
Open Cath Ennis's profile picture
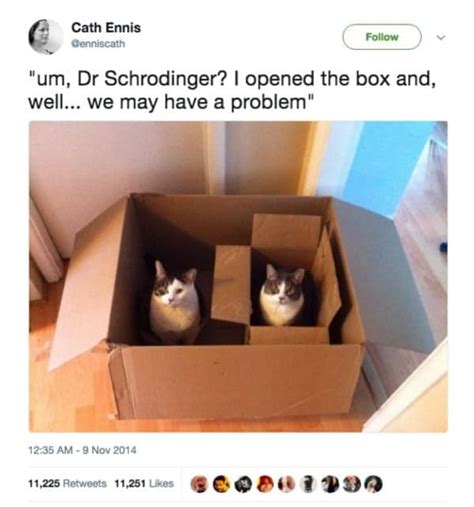45,36
